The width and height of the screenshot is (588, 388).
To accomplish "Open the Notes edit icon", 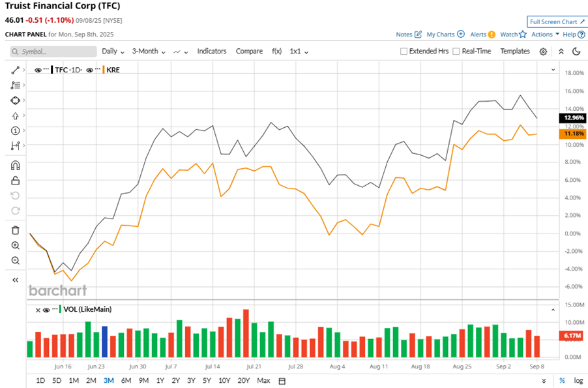I will point(418,34).
